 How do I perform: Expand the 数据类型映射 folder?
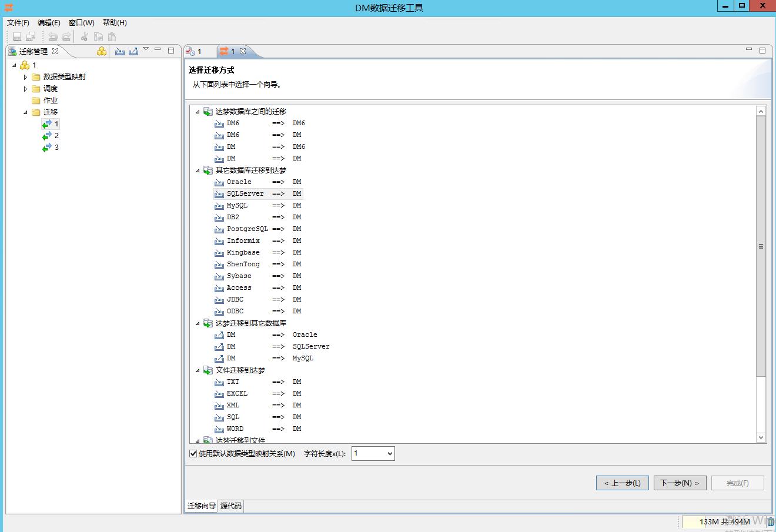tap(25, 77)
